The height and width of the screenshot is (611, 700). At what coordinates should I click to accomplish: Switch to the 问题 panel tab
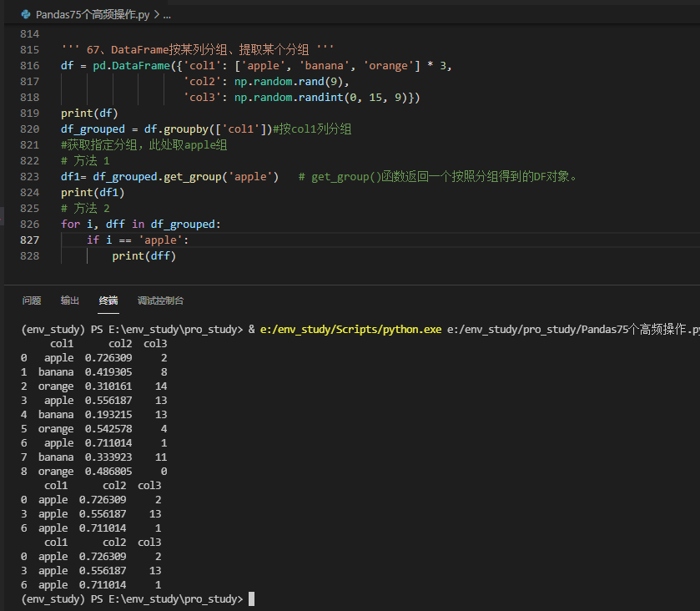32,300
